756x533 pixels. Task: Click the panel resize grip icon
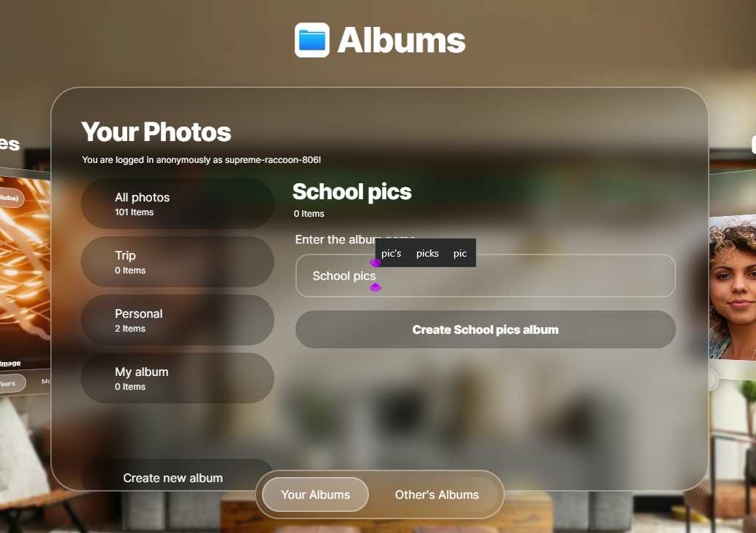coord(705,487)
